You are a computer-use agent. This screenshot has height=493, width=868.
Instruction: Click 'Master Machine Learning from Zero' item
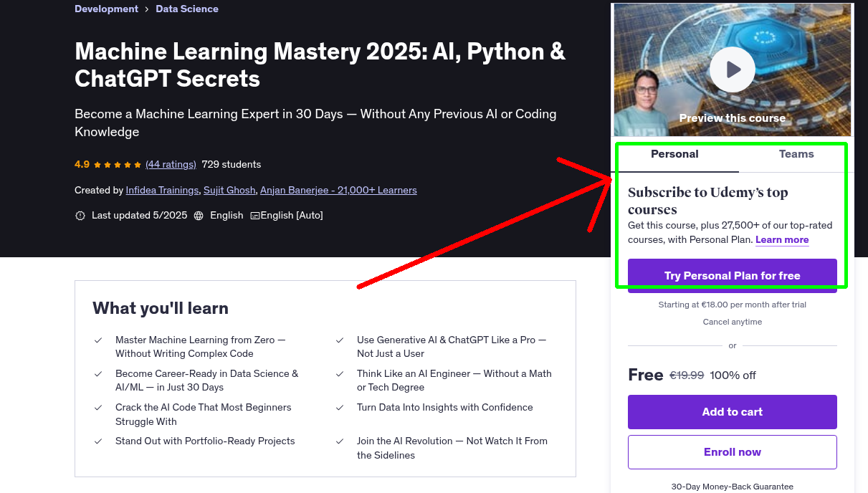coord(201,347)
